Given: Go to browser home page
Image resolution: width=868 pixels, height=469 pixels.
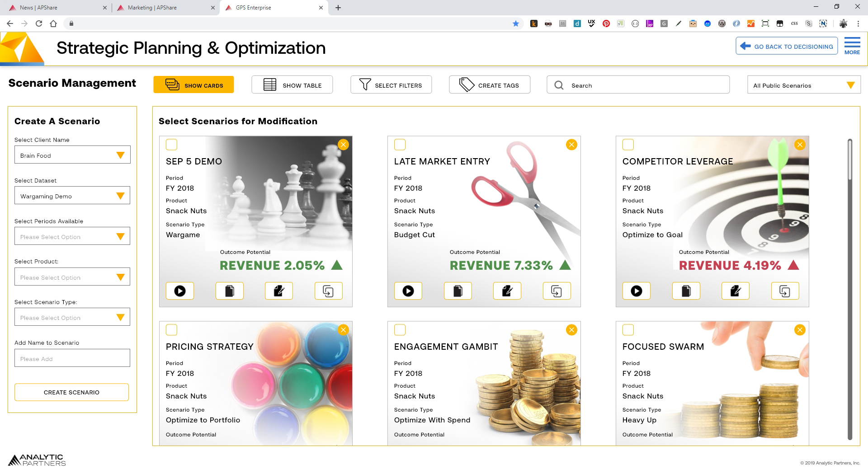Looking at the screenshot, I should pyautogui.click(x=53, y=23).
